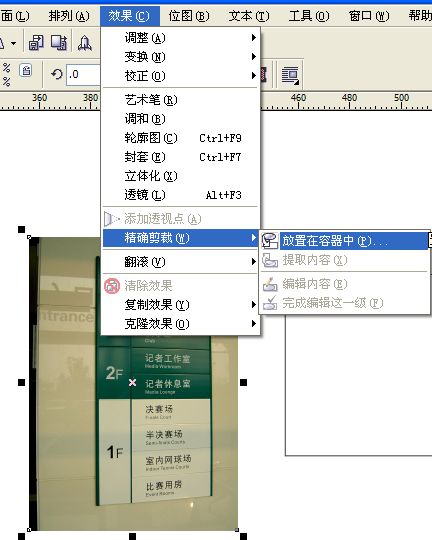Select 封套(E) Ctrl+F7 entry
Image resolution: width=432 pixels, height=540 pixels.
tap(181, 157)
